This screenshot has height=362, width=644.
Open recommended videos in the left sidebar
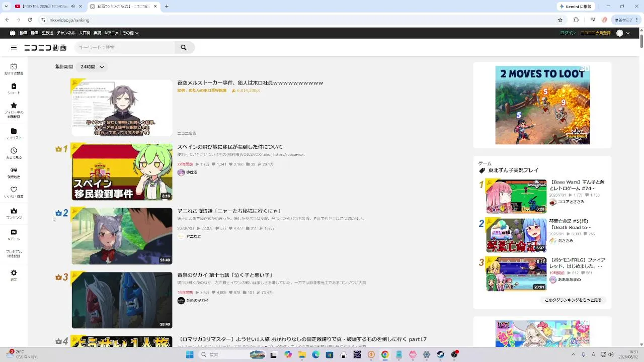point(14,69)
